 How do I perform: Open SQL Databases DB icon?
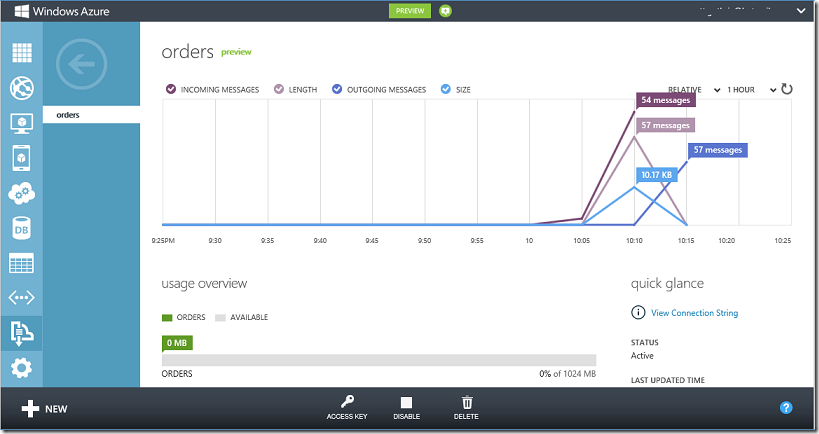21,228
